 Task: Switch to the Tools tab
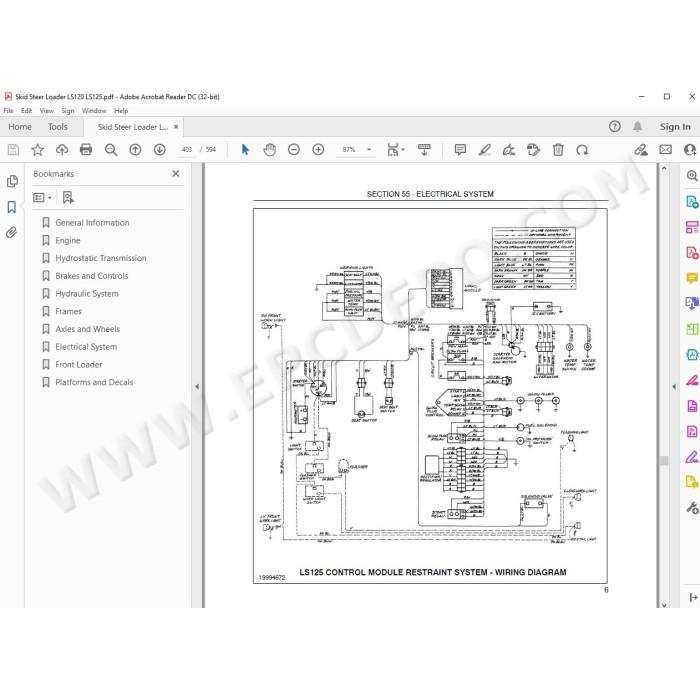pos(58,127)
